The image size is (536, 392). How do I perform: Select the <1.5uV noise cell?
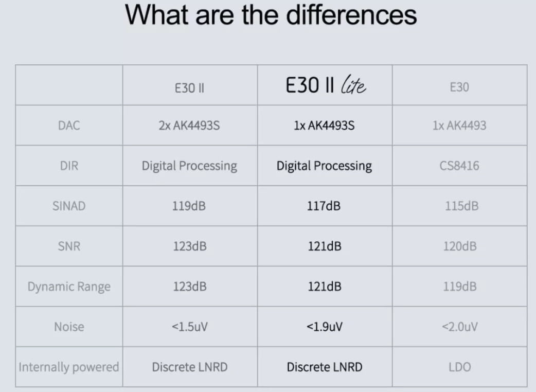189,327
